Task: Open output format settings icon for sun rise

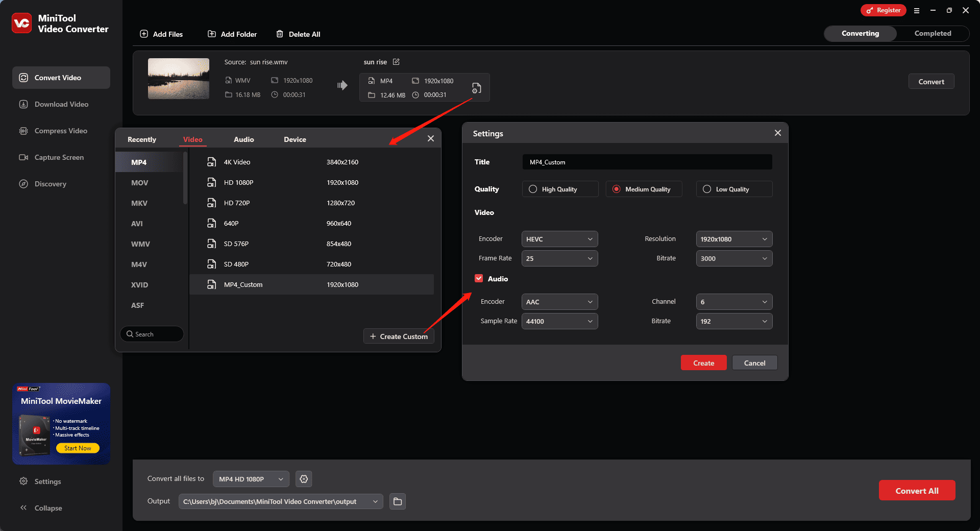Action: click(476, 88)
